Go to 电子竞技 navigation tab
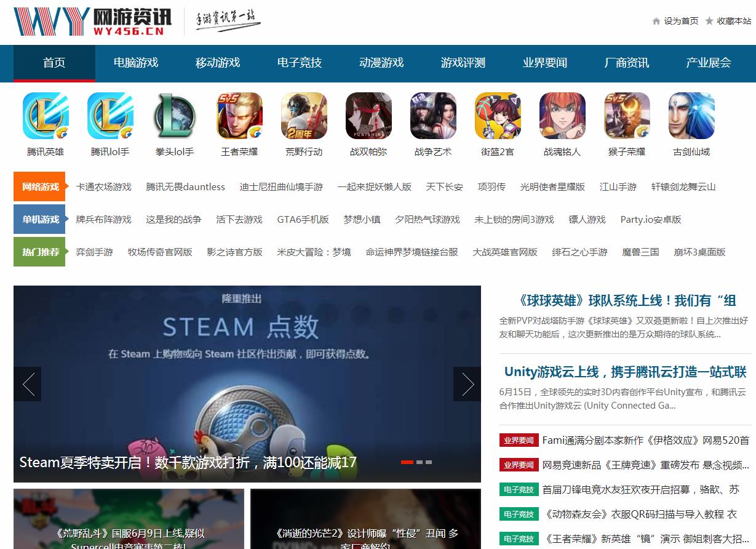The width and height of the screenshot is (756, 549). 300,63
